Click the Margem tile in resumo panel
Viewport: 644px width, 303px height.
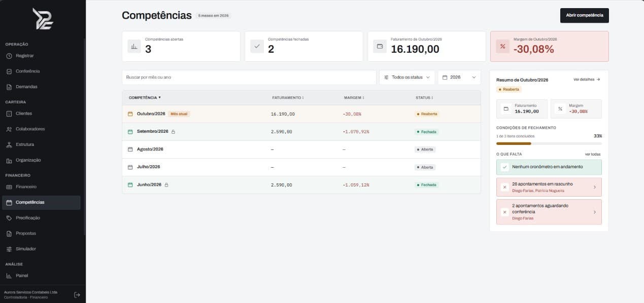click(576, 108)
